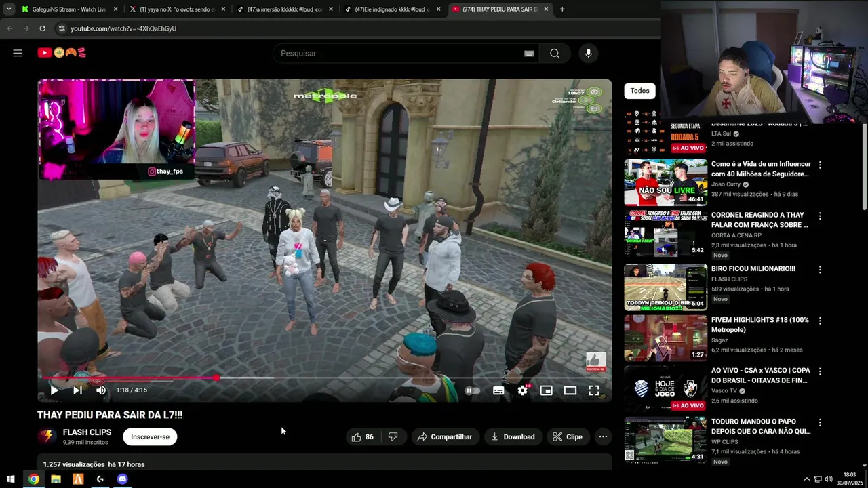Go back in browser history
This screenshot has height=488, width=868.
(x=9, y=28)
